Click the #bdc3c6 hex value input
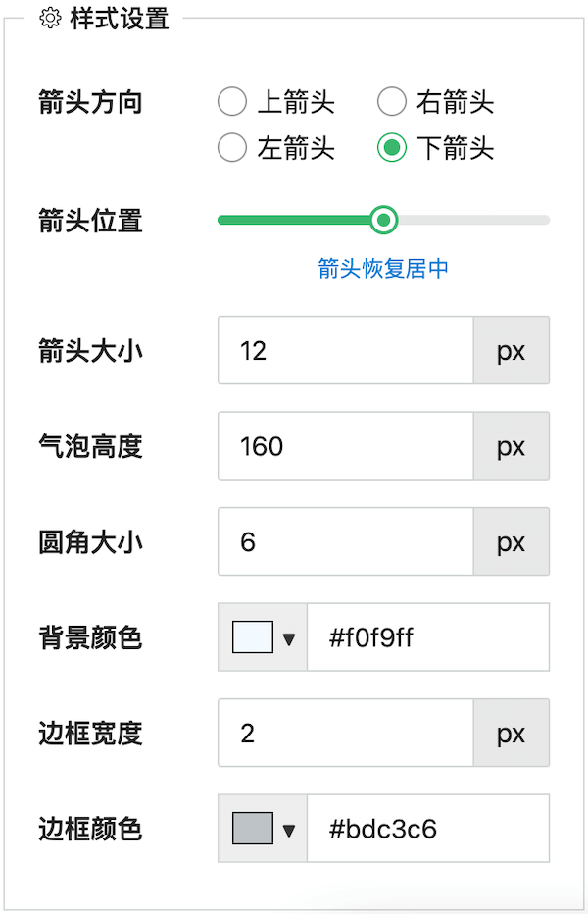The image size is (588, 914). tap(428, 829)
